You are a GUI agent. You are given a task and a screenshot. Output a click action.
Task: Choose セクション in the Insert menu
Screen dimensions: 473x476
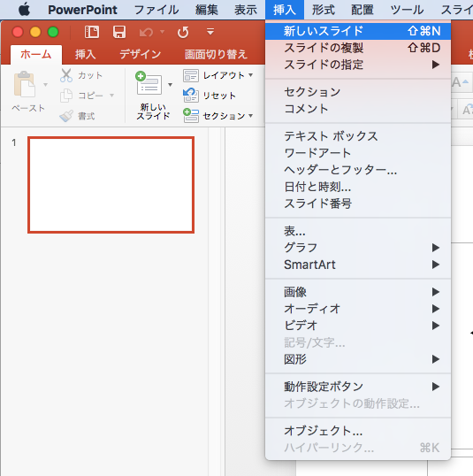358,92
